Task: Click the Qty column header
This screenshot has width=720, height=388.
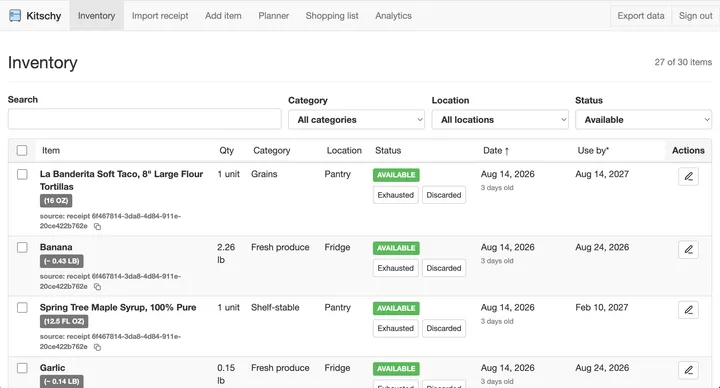Action: click(226, 151)
